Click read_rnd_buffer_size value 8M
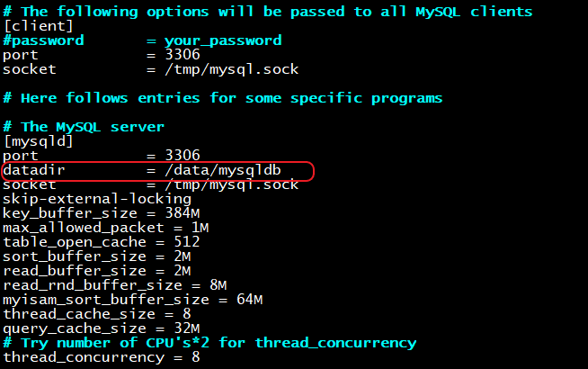Image resolution: width=588 pixels, height=369 pixels. 218,285
